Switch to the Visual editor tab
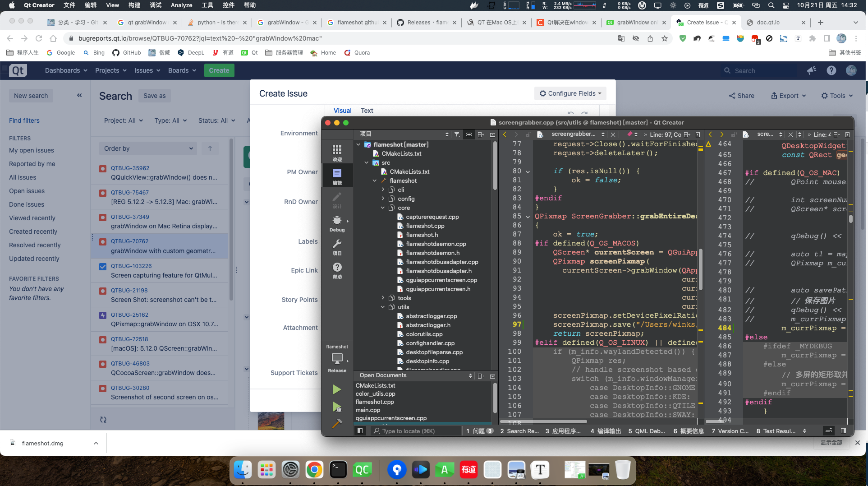This screenshot has height=486, width=868. pyautogui.click(x=342, y=111)
